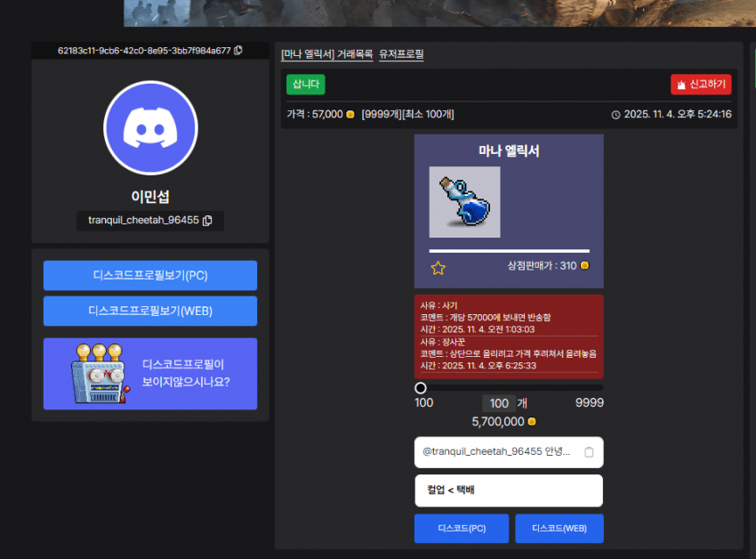
Task: Click the clock icon next to the timestamp
Action: [615, 115]
